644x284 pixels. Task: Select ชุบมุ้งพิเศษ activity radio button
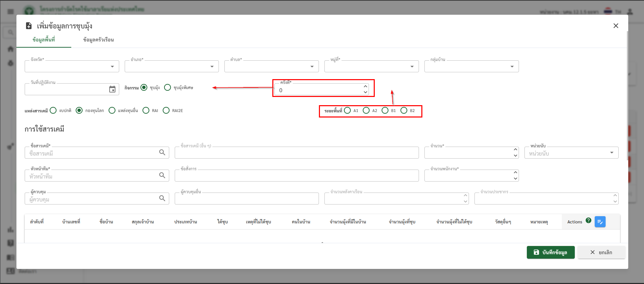(168, 88)
